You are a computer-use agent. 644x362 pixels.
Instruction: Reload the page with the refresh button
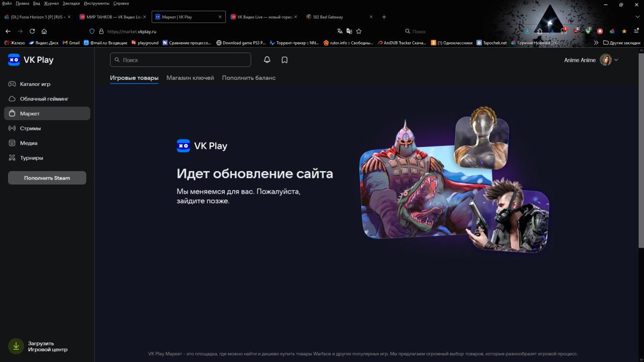32,31
